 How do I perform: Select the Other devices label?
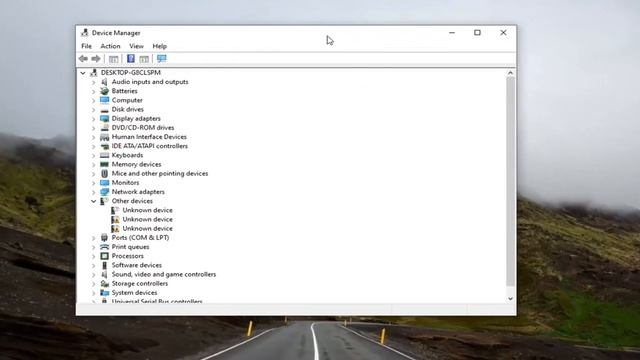point(132,201)
